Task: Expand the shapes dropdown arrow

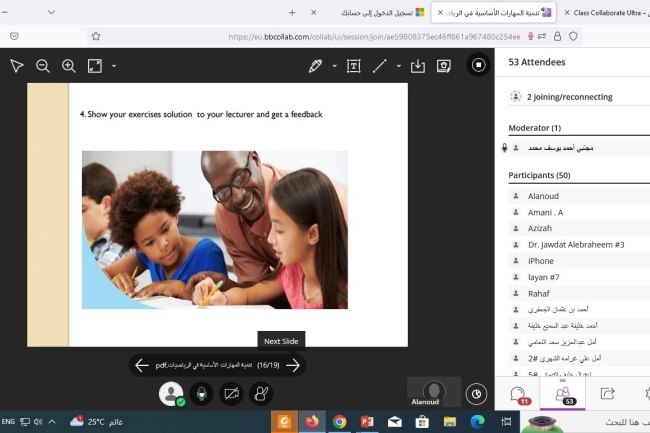Action: [399, 66]
